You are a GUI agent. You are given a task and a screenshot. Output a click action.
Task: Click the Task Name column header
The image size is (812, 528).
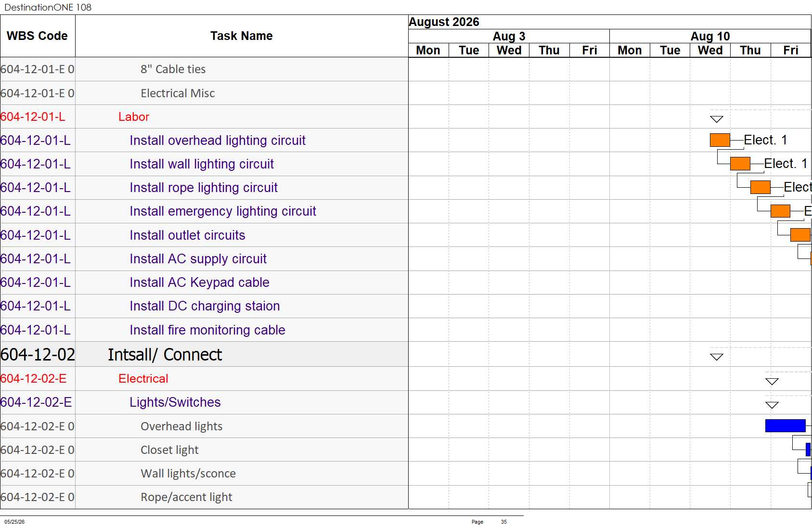tap(242, 36)
